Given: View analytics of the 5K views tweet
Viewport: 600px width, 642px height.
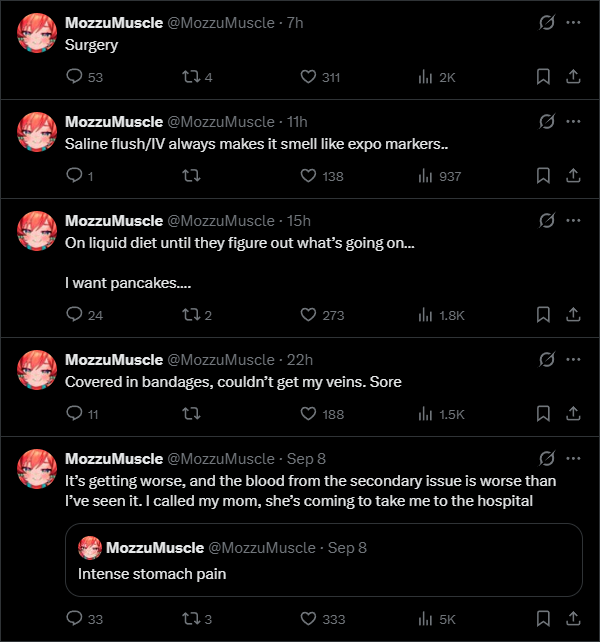Looking at the screenshot, I should point(437,619).
